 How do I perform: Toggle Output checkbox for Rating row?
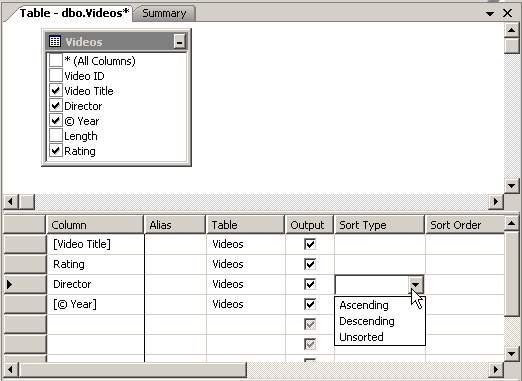(310, 264)
